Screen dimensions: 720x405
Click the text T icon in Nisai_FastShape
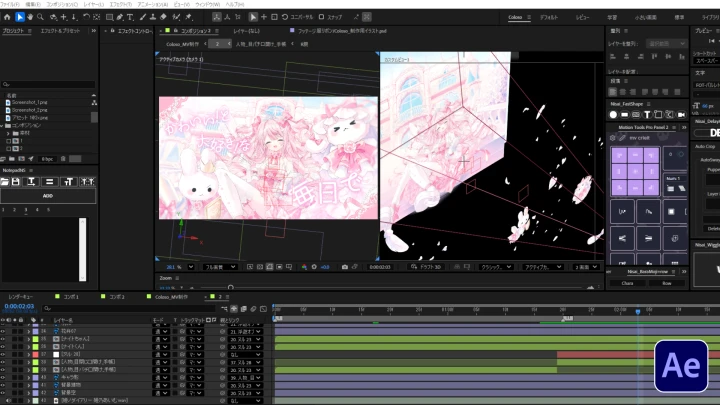click(x=647, y=114)
